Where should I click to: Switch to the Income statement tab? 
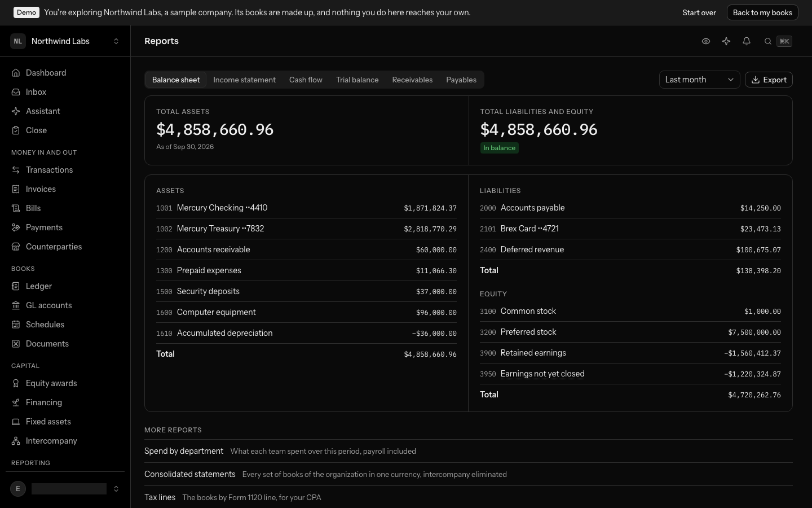tap(244, 80)
